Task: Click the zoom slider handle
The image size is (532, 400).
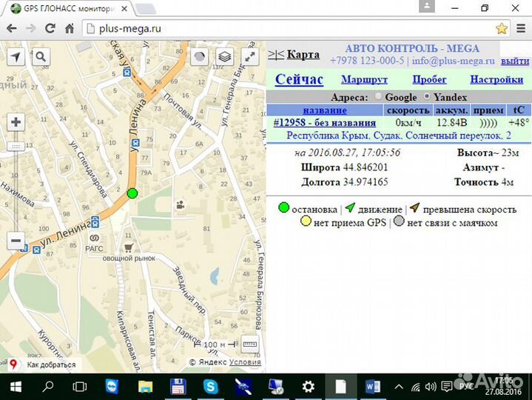Action: tap(16, 147)
